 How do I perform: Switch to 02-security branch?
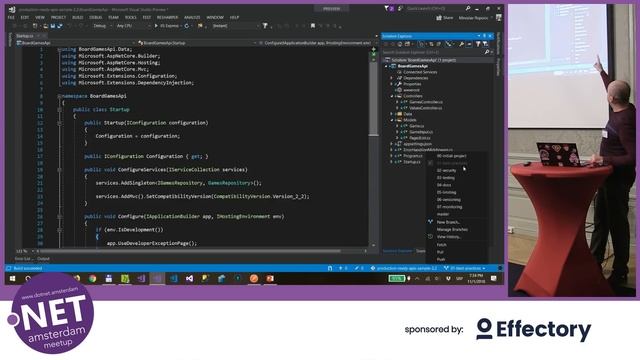[447, 171]
